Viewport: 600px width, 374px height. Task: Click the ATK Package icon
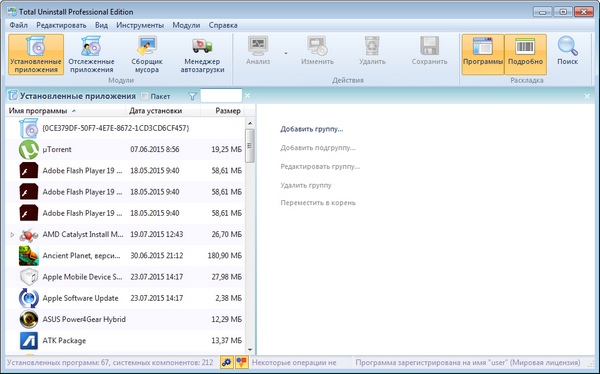(x=29, y=341)
